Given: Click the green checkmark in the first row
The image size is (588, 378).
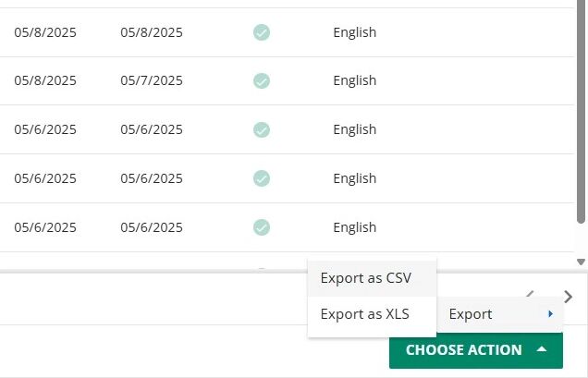Looking at the screenshot, I should point(262,32).
